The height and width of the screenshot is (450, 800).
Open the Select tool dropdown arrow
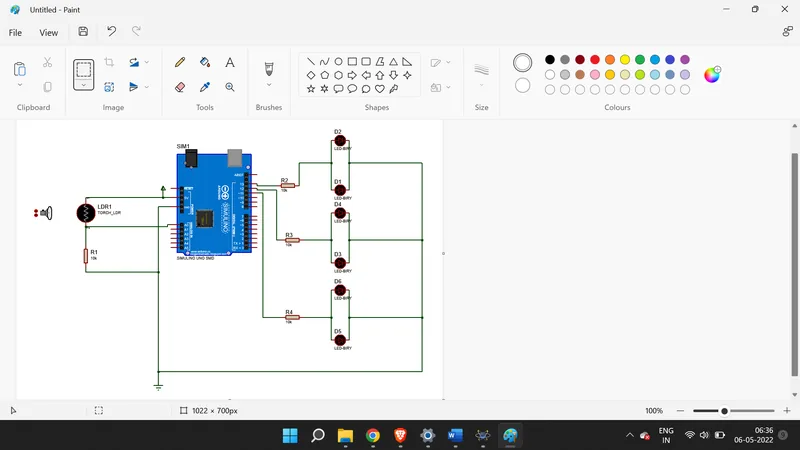[x=84, y=86]
